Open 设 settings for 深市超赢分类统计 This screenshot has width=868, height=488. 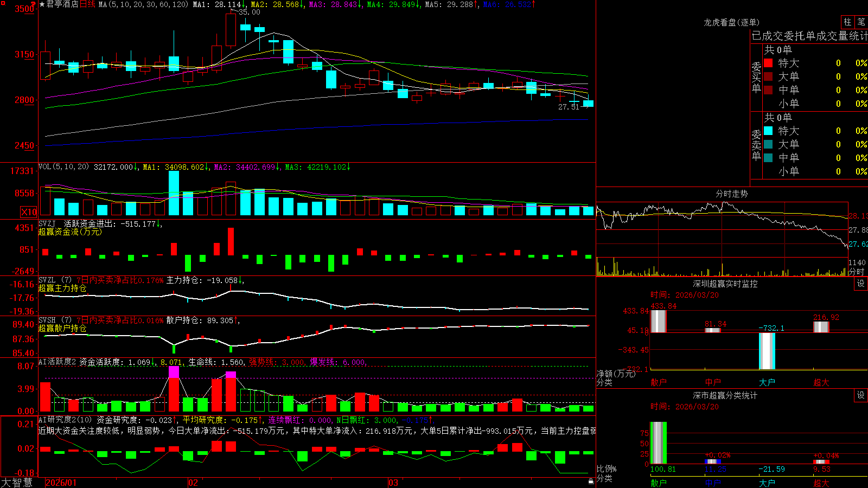pyautogui.click(x=861, y=395)
